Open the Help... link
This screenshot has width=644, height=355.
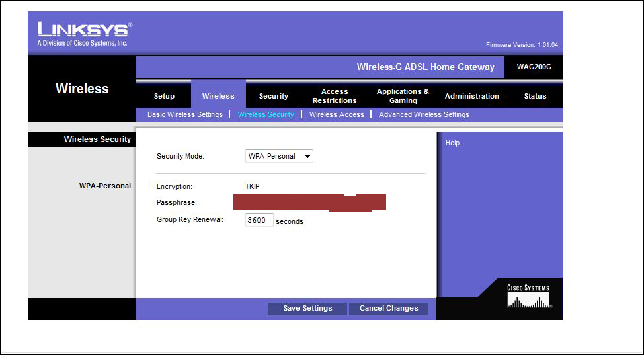[455, 143]
